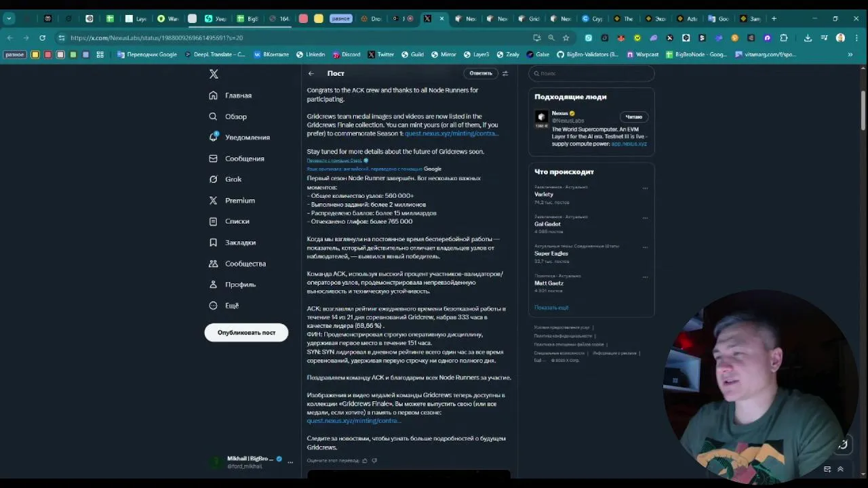
Task: Open Сообщения messages
Action: (x=237, y=159)
